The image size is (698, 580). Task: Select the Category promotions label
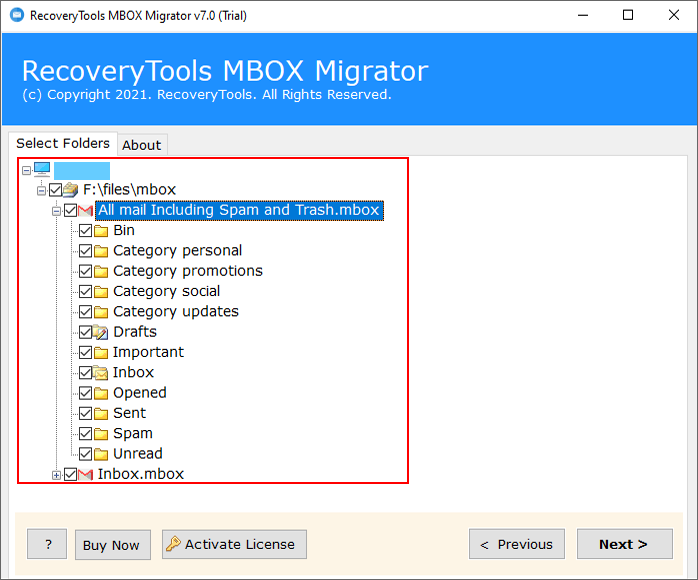click(188, 271)
